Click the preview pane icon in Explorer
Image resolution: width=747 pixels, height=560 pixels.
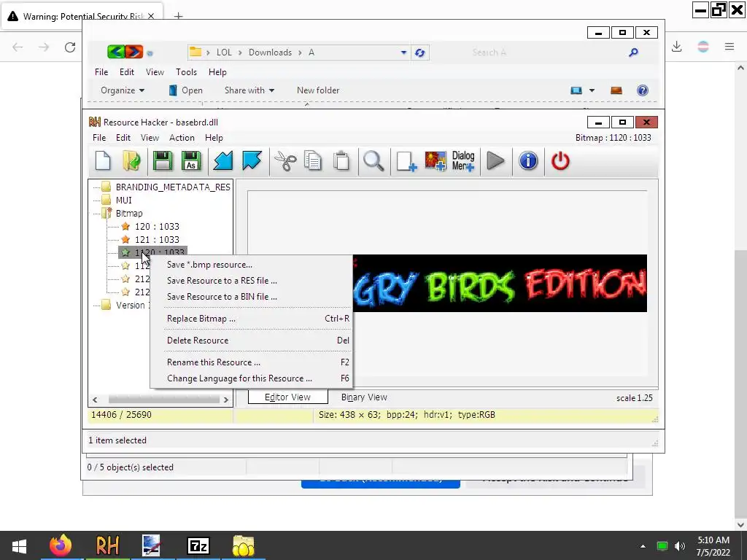pyautogui.click(x=616, y=90)
